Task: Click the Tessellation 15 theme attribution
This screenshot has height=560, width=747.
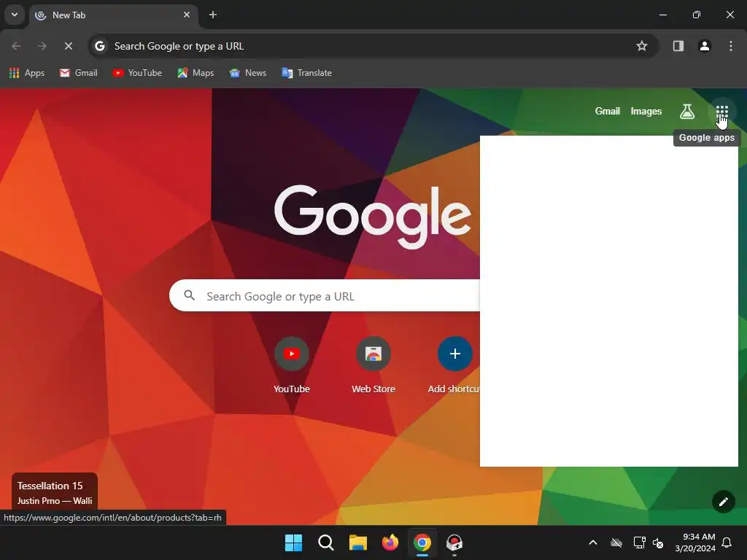Action: (x=54, y=492)
